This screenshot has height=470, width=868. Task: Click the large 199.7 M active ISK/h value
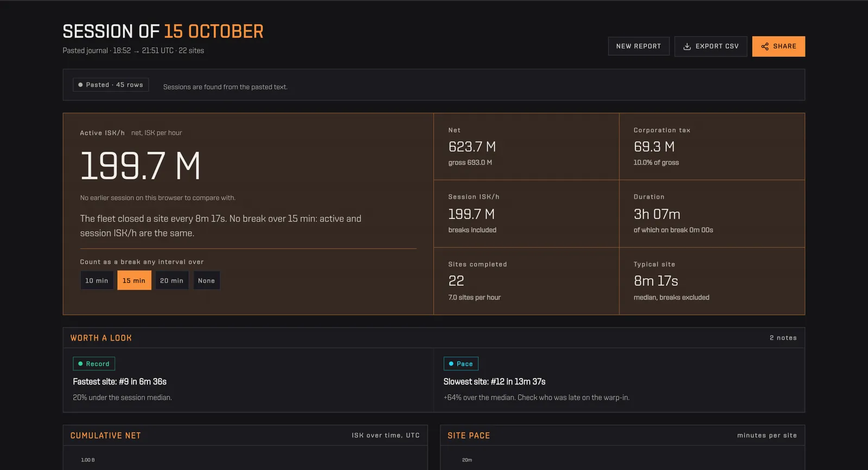click(x=141, y=166)
